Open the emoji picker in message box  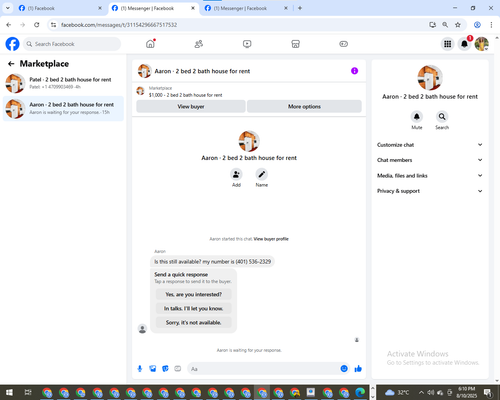(344, 369)
